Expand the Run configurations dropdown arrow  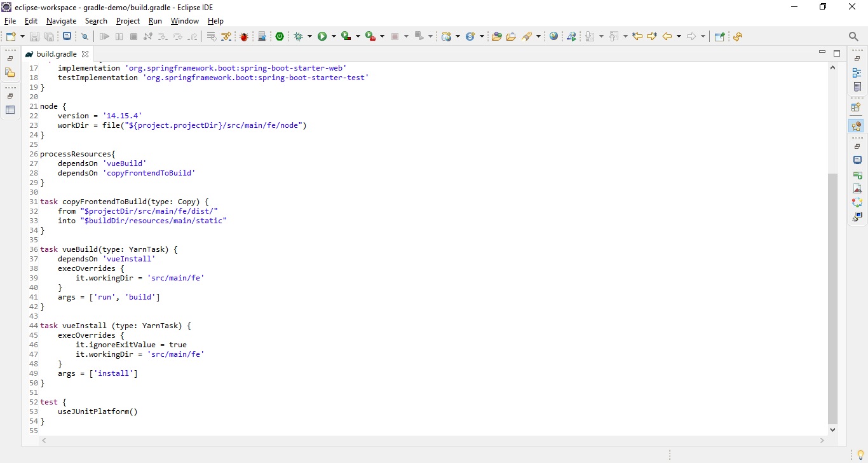[334, 36]
